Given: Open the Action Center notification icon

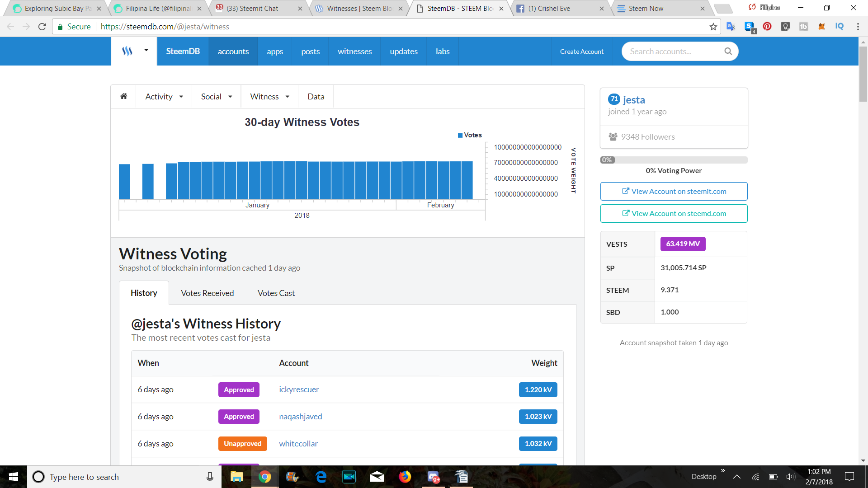Looking at the screenshot, I should 849,477.
